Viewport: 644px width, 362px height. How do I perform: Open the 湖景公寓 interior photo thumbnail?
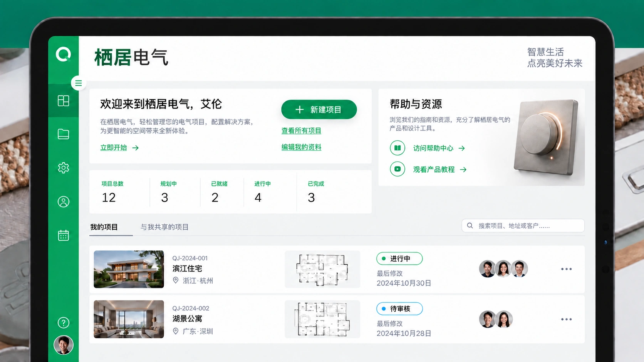[x=129, y=319]
